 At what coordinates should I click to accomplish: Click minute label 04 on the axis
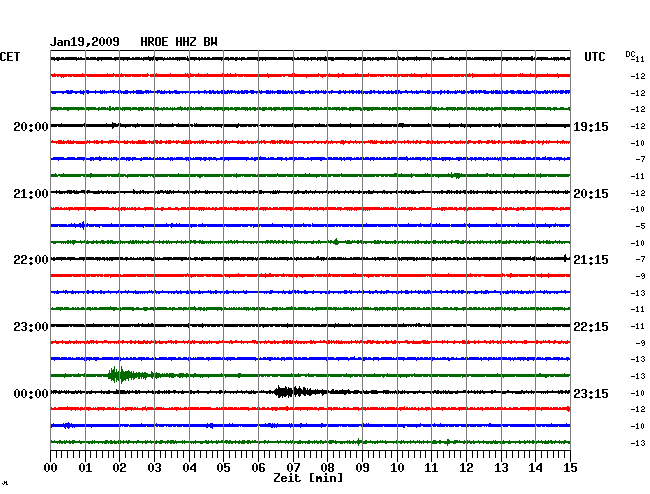pyautogui.click(x=189, y=468)
